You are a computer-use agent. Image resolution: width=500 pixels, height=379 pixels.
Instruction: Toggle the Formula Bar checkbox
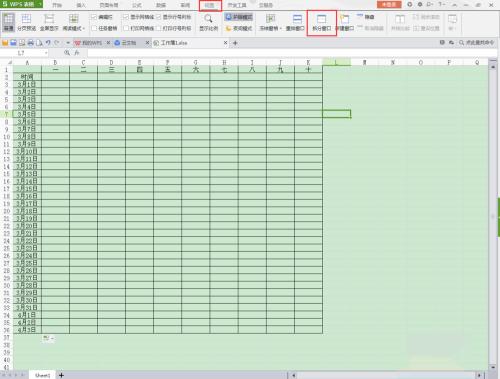(94, 17)
